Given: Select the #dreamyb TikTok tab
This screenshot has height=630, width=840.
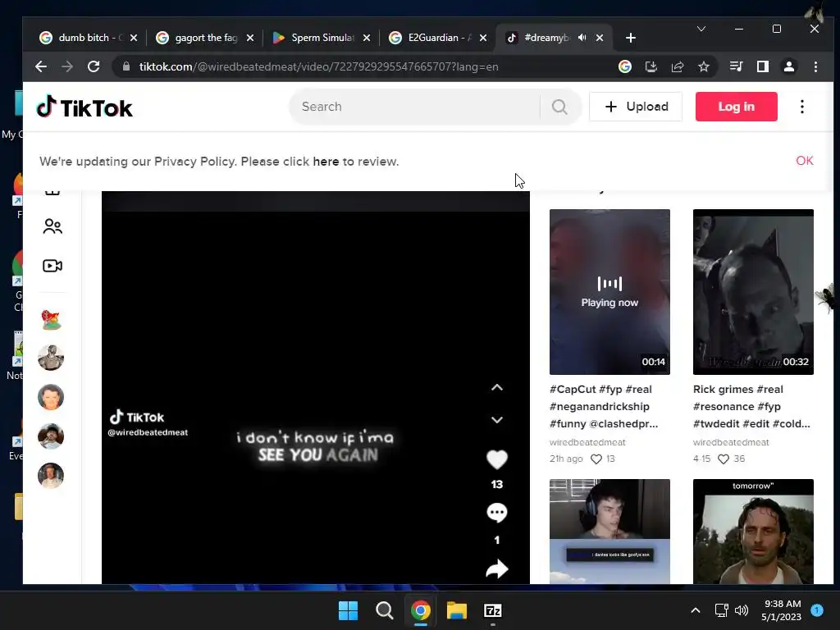Looking at the screenshot, I should pos(554,38).
